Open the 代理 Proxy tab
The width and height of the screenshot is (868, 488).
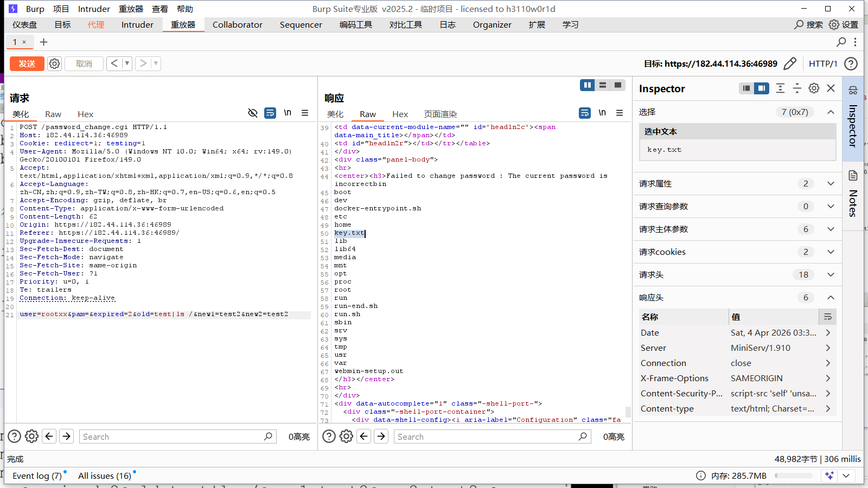tap(96, 24)
